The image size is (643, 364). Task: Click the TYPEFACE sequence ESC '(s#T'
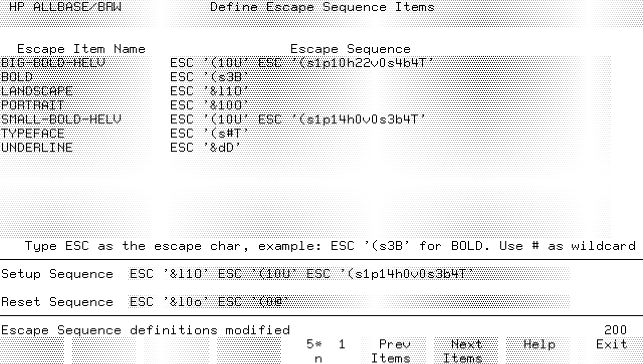coord(209,134)
